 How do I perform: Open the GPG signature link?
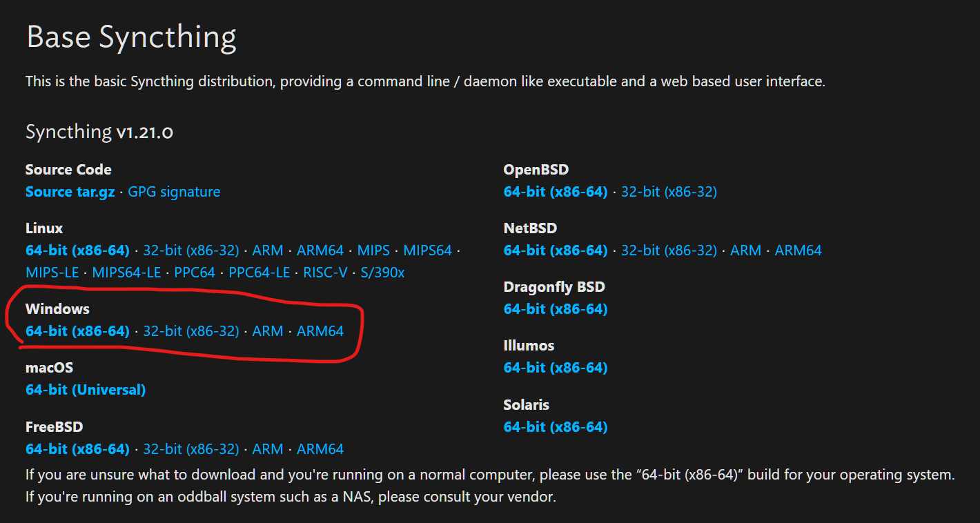click(x=174, y=192)
